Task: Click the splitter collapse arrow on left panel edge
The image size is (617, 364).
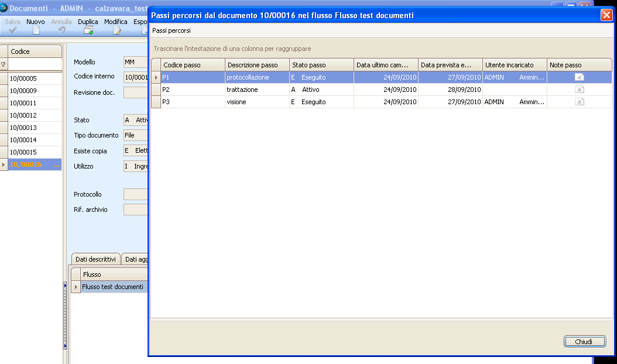Action: 65,286
